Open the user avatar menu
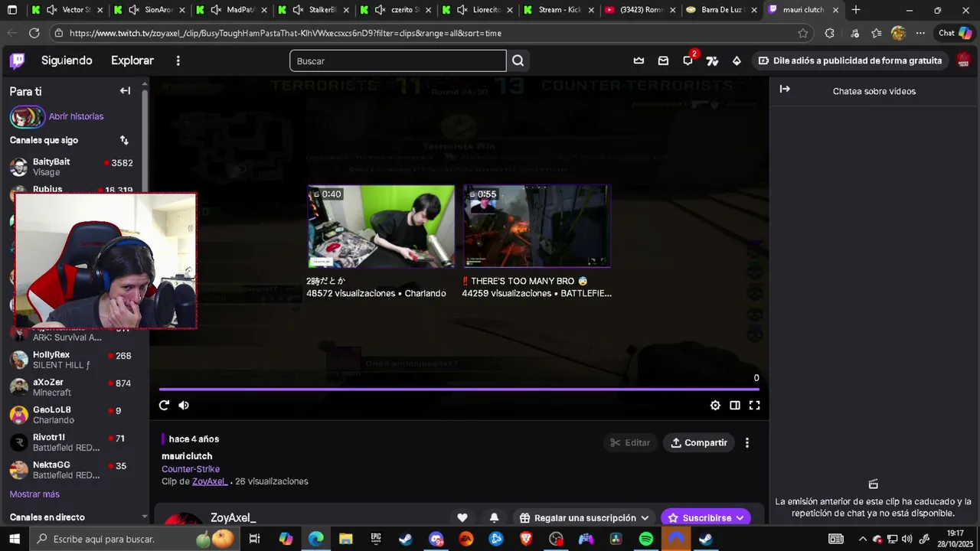The height and width of the screenshot is (551, 980). click(964, 60)
